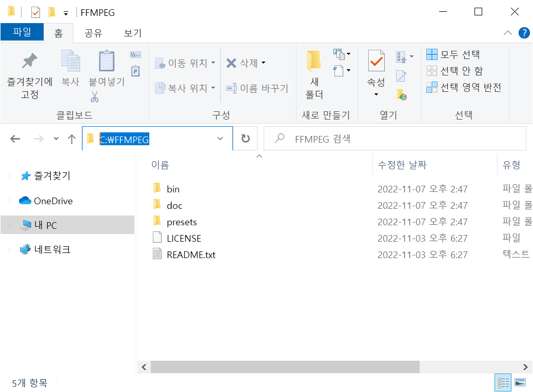Screen dimensions: 533x392
Task: Go up one folder level
Action: click(71, 139)
